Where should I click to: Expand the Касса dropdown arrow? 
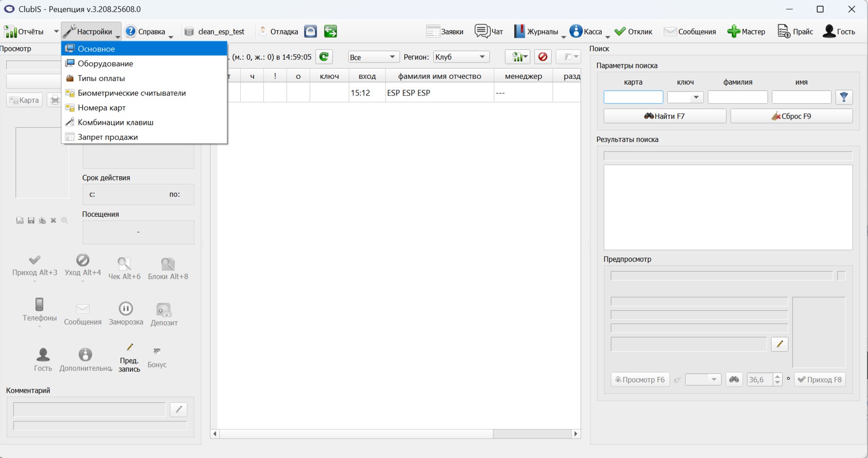pos(607,37)
